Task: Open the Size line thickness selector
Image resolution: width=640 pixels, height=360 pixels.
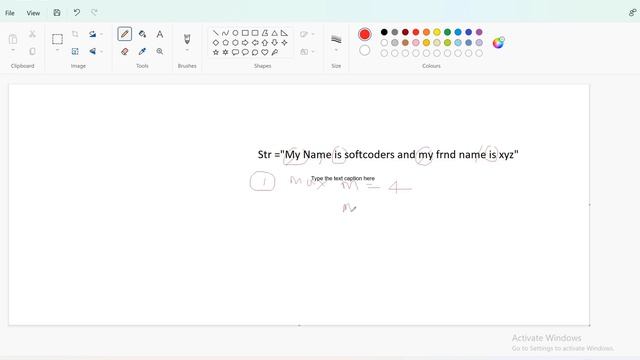Action: [x=336, y=42]
